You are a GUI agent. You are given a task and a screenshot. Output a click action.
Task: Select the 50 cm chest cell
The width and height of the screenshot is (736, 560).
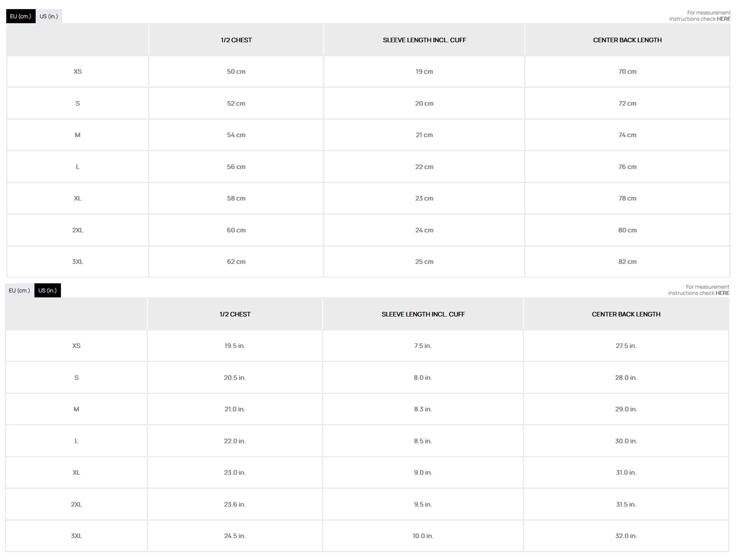tap(236, 72)
